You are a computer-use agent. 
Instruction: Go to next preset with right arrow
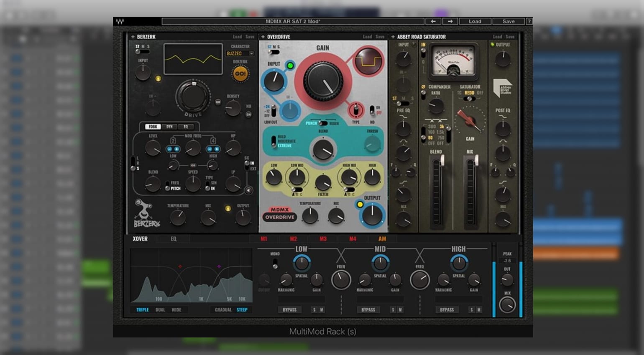(450, 21)
